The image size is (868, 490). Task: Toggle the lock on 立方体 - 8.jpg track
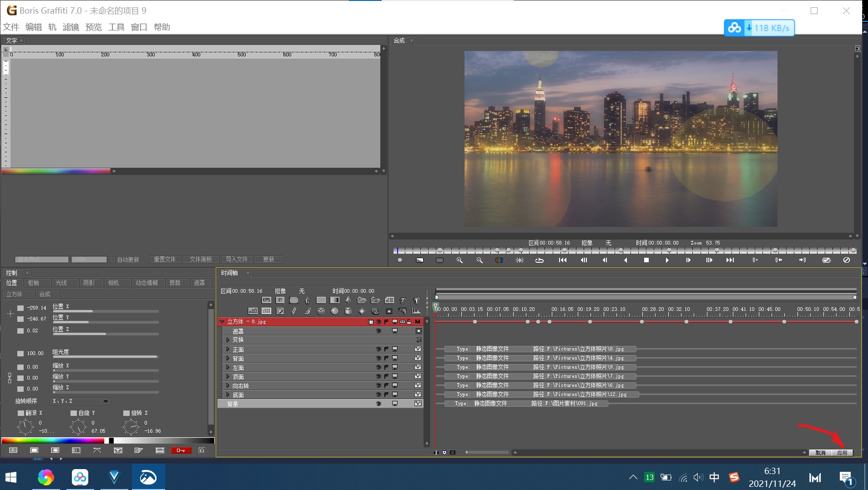(x=409, y=322)
